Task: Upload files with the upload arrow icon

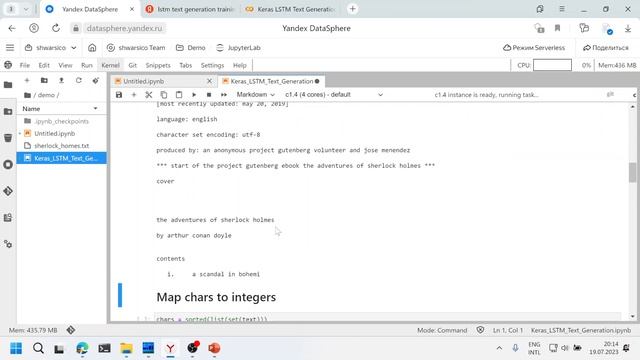Action: point(61,80)
